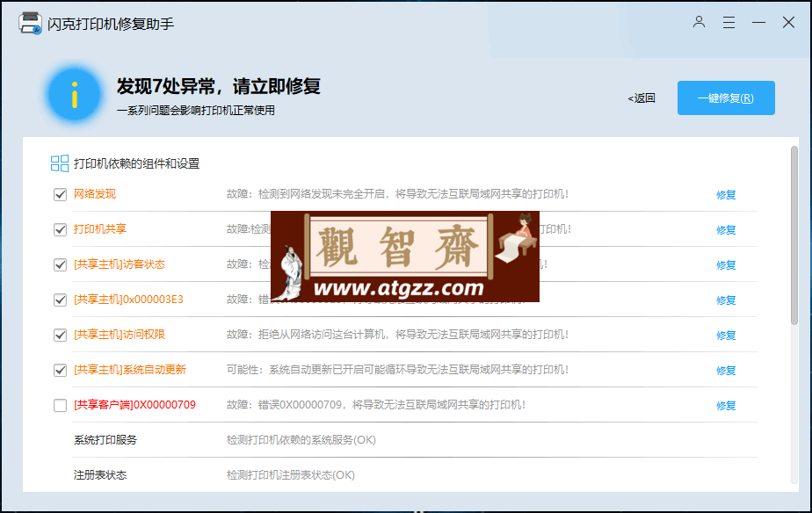Click the 闪克打印机修复助手 window title
This screenshot has width=812, height=513.
(x=111, y=24)
